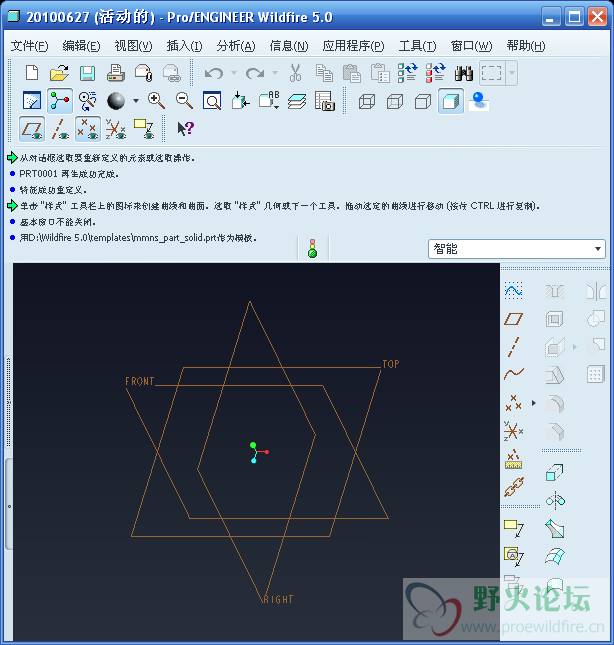Start the Context Sensitive Help arrow
Viewport: 614px width, 645px height.
(185, 129)
